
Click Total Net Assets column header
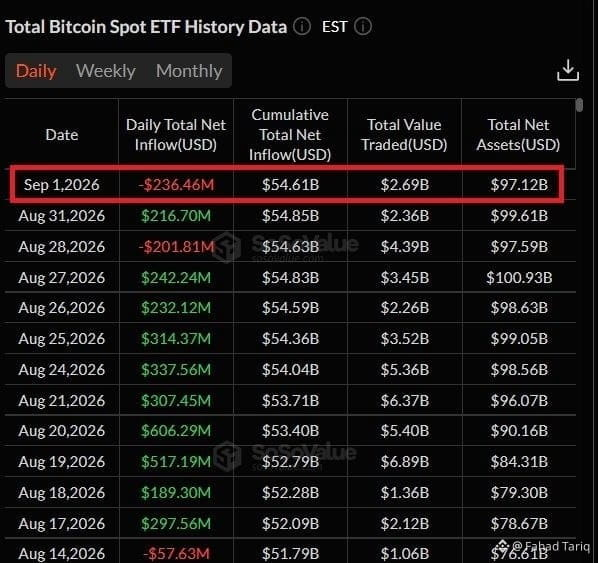tap(518, 135)
